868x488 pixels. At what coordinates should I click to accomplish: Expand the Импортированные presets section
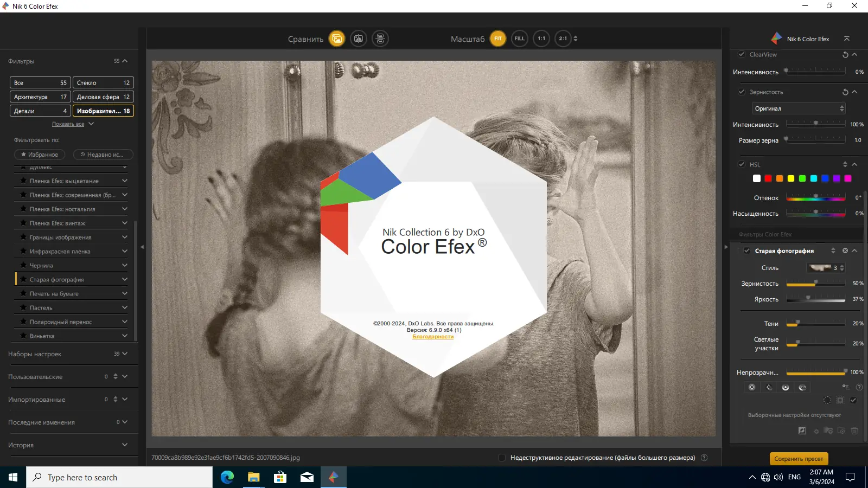[x=125, y=399]
